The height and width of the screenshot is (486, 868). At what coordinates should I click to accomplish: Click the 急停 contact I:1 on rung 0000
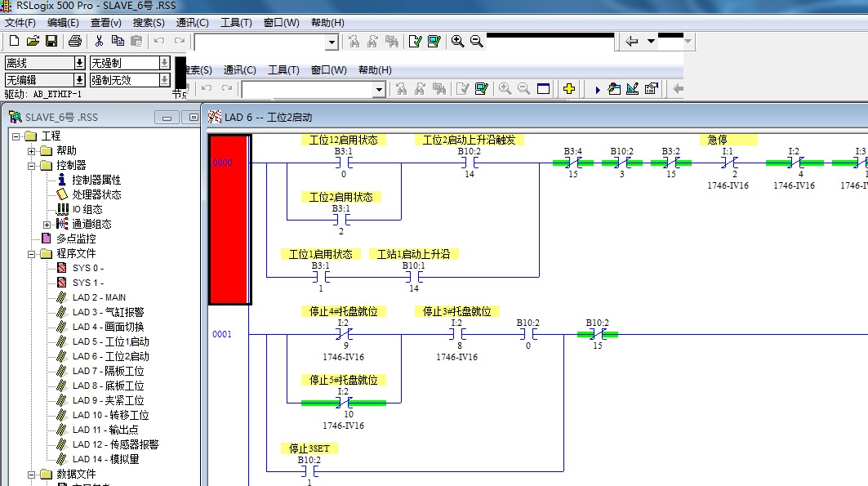[x=727, y=163]
